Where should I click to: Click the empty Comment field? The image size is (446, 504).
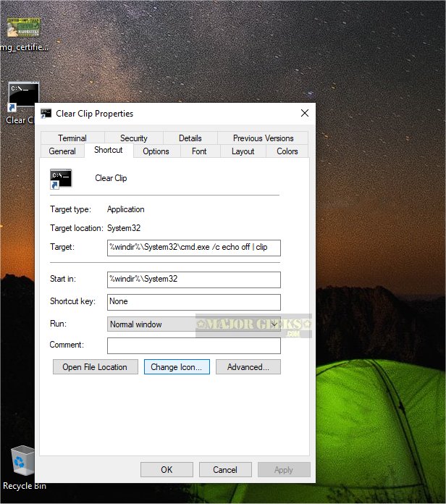194,345
